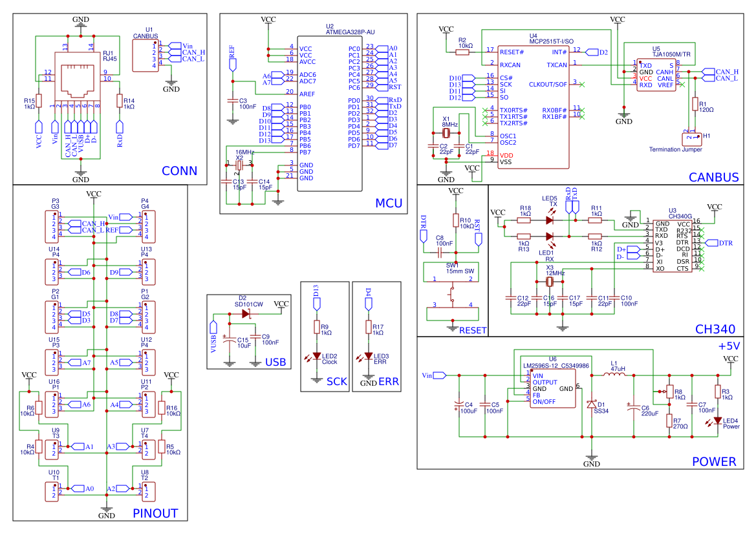Select the C3 100nF capacitor symbol

point(233,101)
